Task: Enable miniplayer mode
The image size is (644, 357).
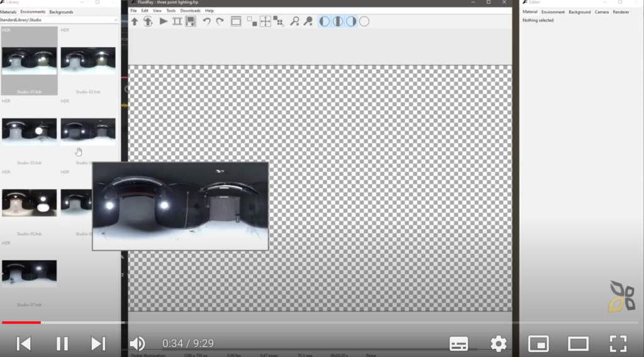Action: click(x=538, y=343)
